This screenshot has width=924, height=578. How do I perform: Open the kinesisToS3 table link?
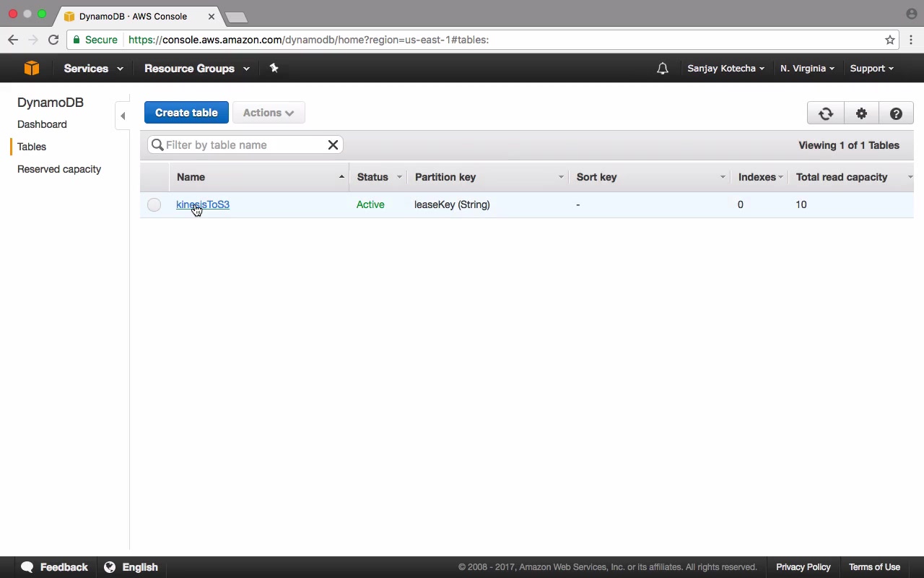pos(203,204)
